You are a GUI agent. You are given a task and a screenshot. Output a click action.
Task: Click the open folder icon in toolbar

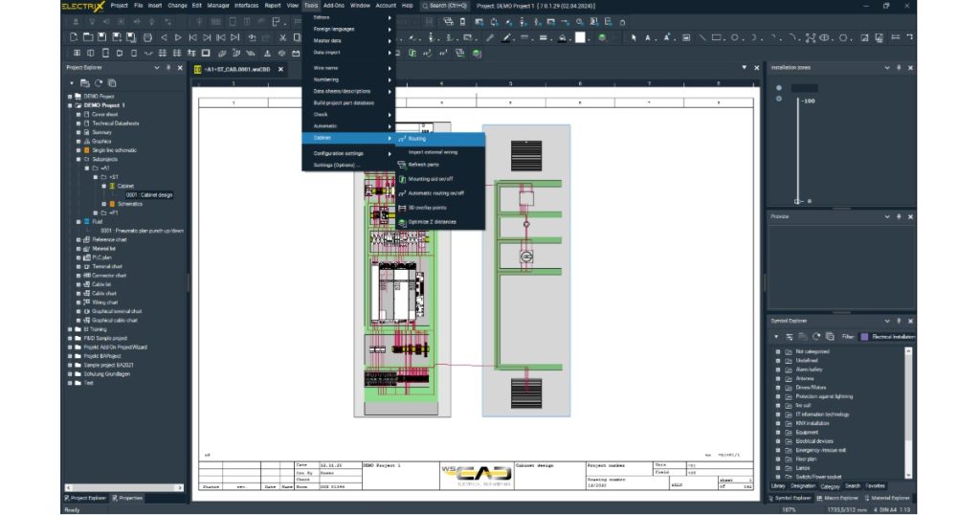88,37
